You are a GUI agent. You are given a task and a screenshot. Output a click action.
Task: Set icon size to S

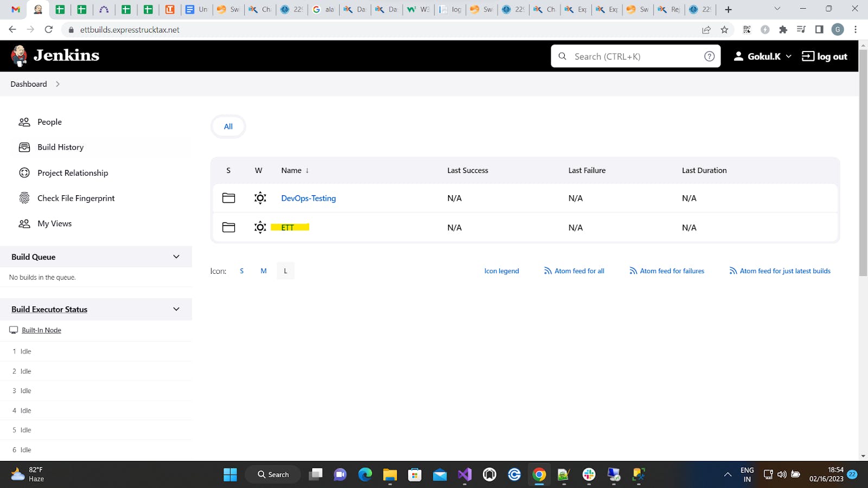tap(242, 271)
